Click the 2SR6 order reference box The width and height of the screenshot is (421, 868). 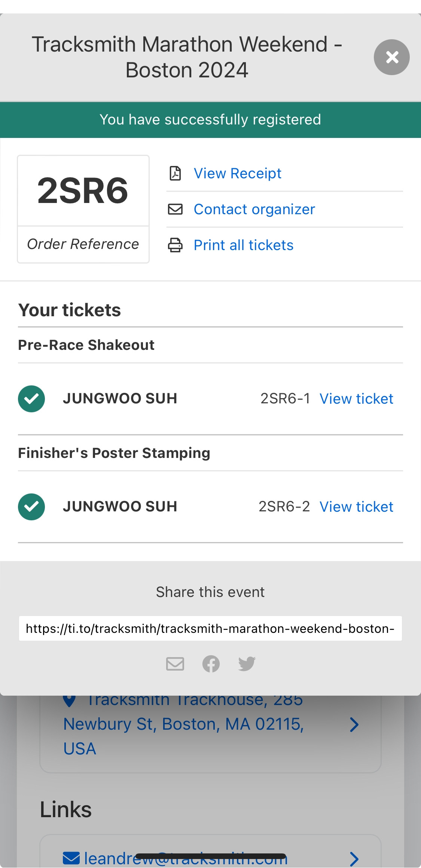[x=83, y=209]
